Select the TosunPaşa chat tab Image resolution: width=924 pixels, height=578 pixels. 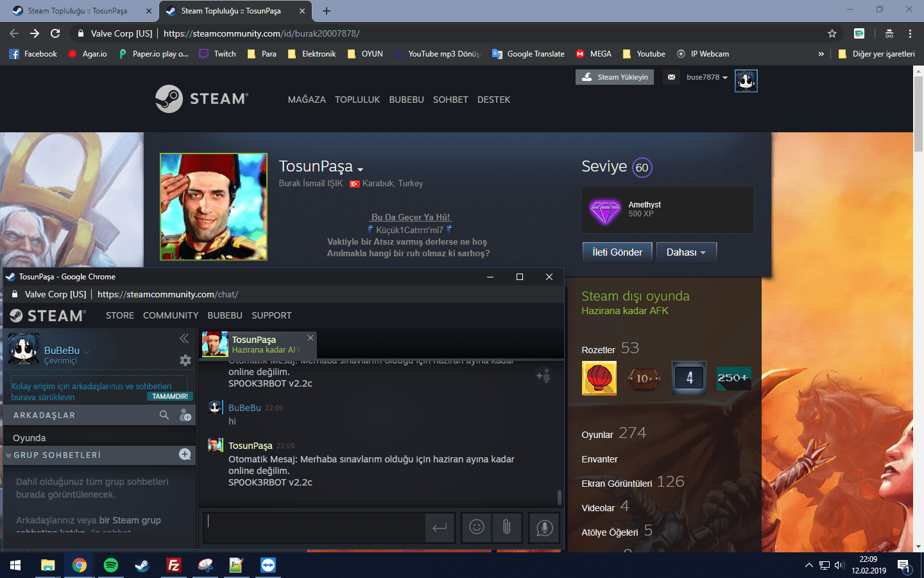click(259, 344)
